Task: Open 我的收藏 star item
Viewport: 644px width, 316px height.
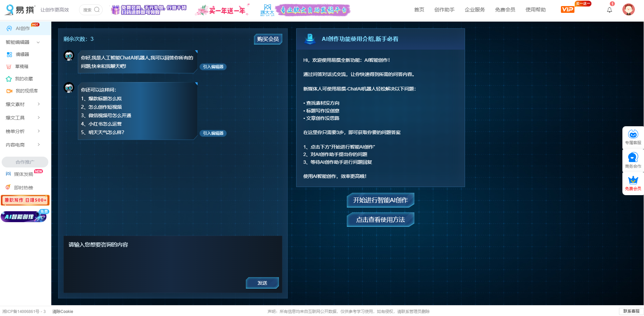Action: click(x=24, y=79)
